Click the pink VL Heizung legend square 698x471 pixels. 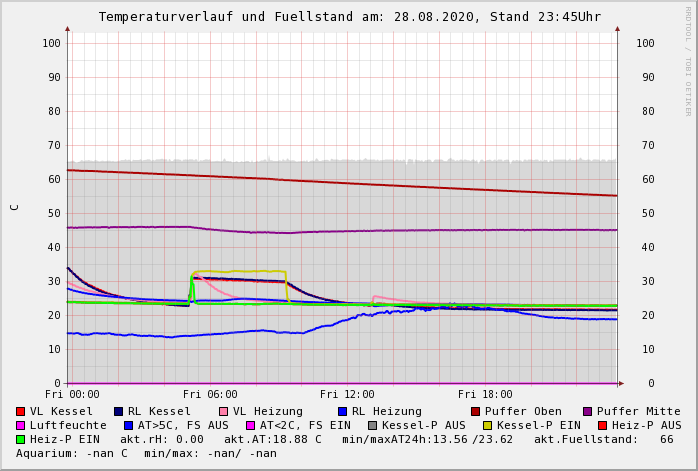click(x=223, y=411)
